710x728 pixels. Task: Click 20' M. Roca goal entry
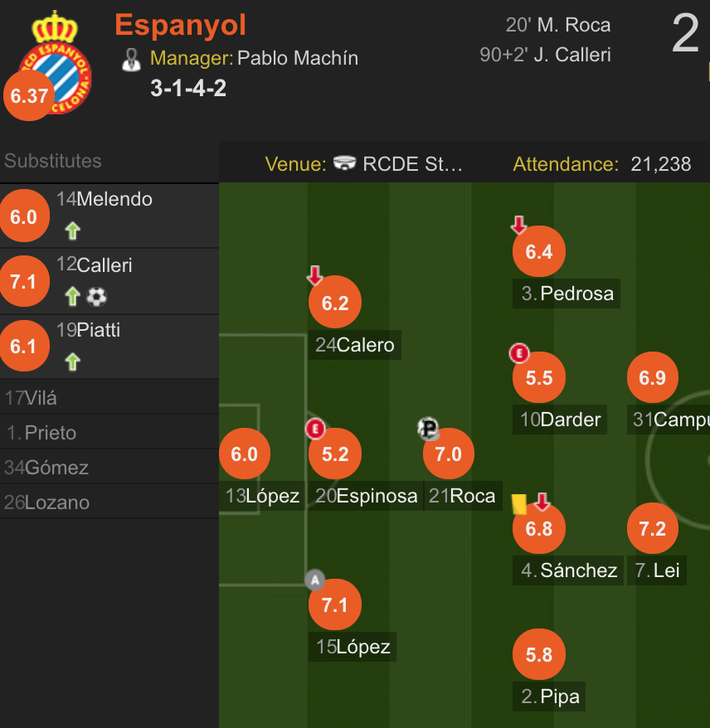(x=557, y=25)
